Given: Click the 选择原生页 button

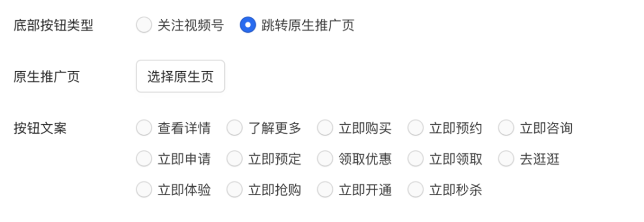Looking at the screenshot, I should tap(180, 76).
